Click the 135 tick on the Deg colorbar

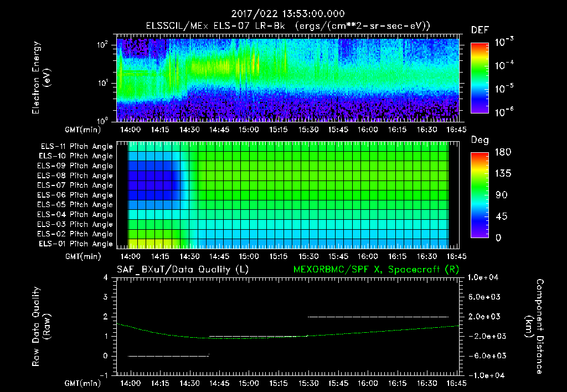click(x=503, y=174)
